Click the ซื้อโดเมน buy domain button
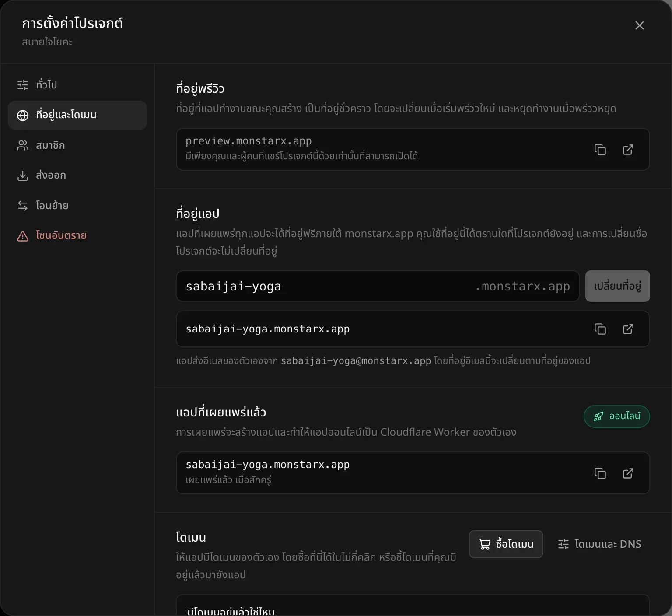Viewport: 672px width, 616px height. point(506,544)
